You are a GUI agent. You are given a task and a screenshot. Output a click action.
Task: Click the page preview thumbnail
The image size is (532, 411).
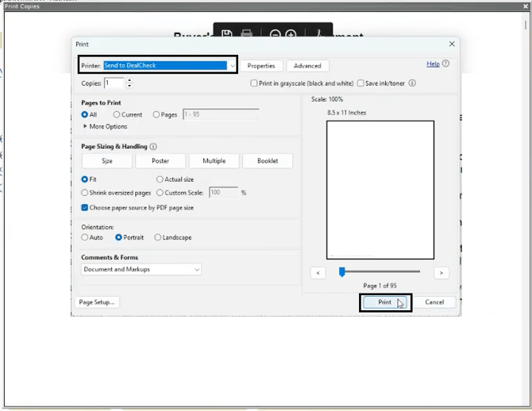[x=380, y=190]
